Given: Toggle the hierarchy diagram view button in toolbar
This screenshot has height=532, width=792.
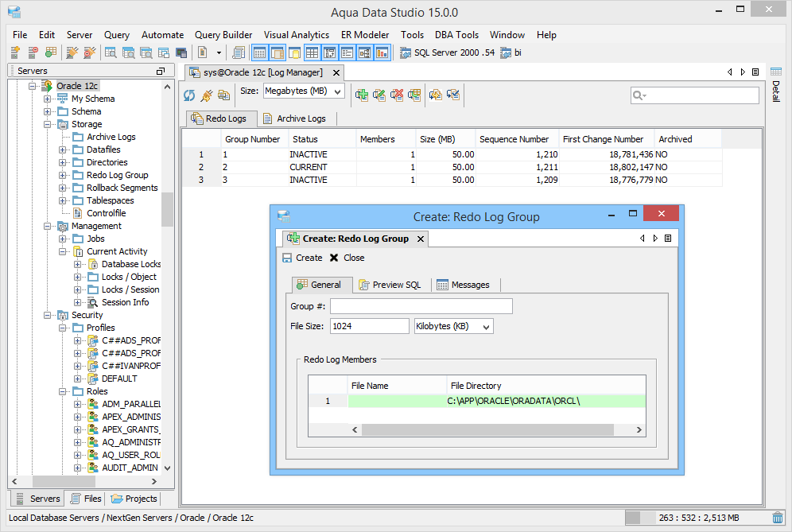Looking at the screenshot, I should click(365, 52).
